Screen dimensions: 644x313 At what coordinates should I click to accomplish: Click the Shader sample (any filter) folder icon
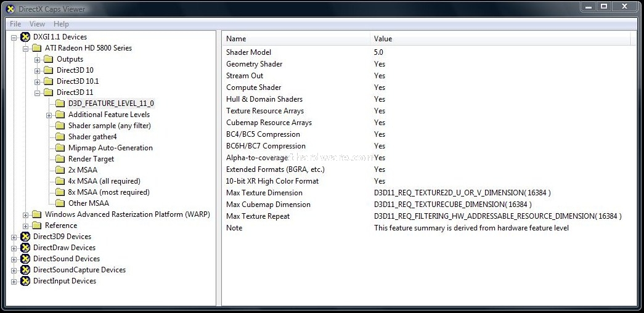coord(60,126)
